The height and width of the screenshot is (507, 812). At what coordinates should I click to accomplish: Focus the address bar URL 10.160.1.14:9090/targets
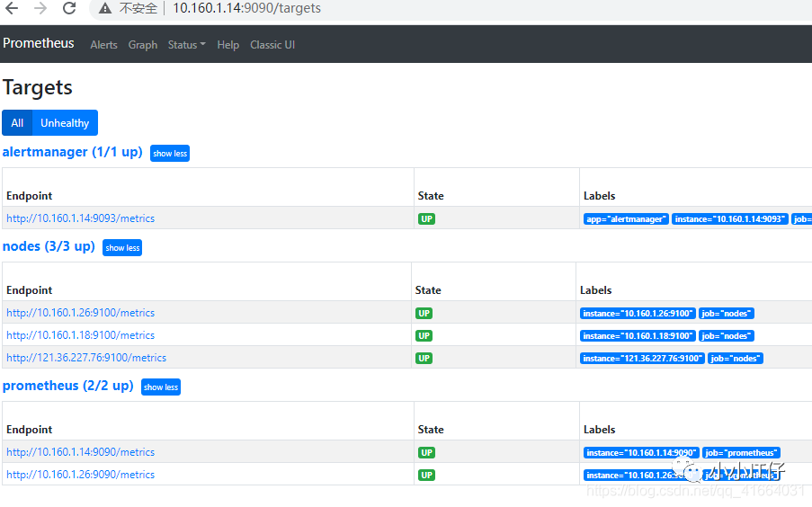click(x=246, y=8)
